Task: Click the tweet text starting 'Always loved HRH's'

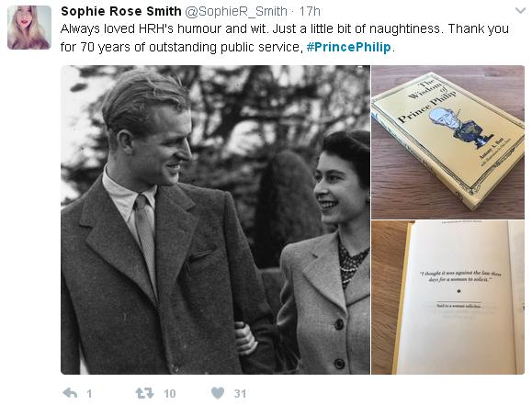Action: click(284, 38)
